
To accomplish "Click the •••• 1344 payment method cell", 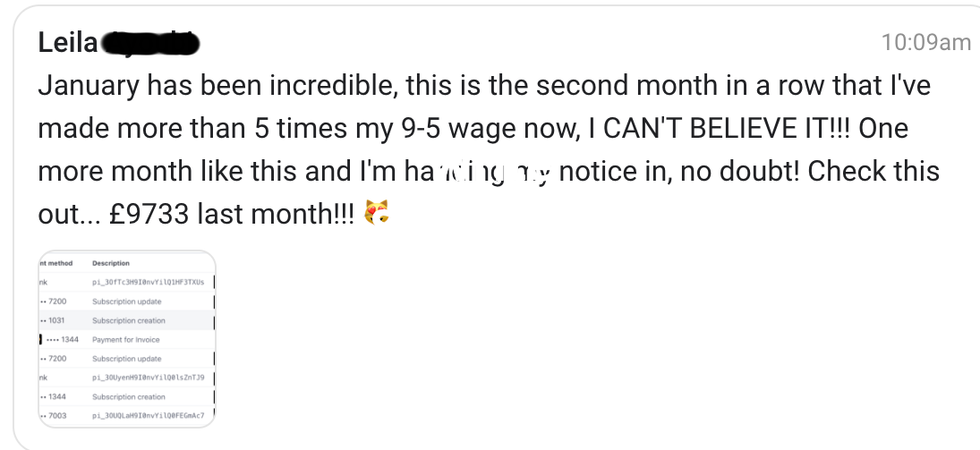I will tap(63, 339).
